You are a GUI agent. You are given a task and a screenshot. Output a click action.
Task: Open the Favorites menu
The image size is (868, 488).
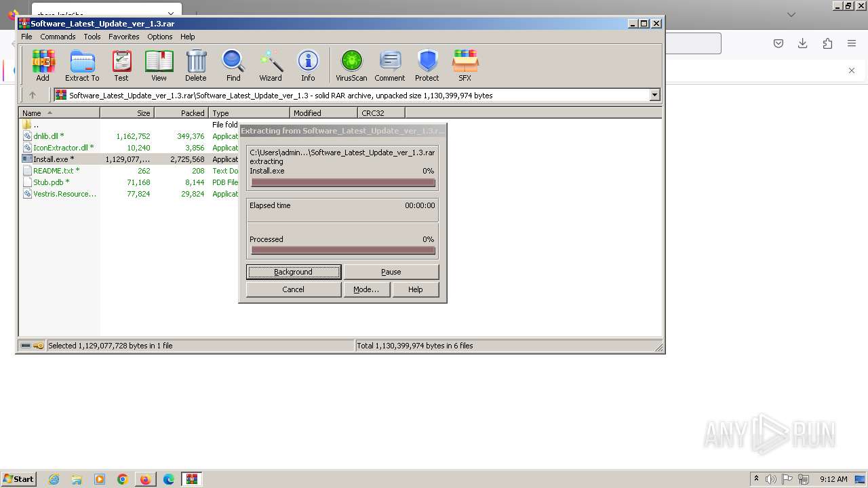tap(124, 37)
